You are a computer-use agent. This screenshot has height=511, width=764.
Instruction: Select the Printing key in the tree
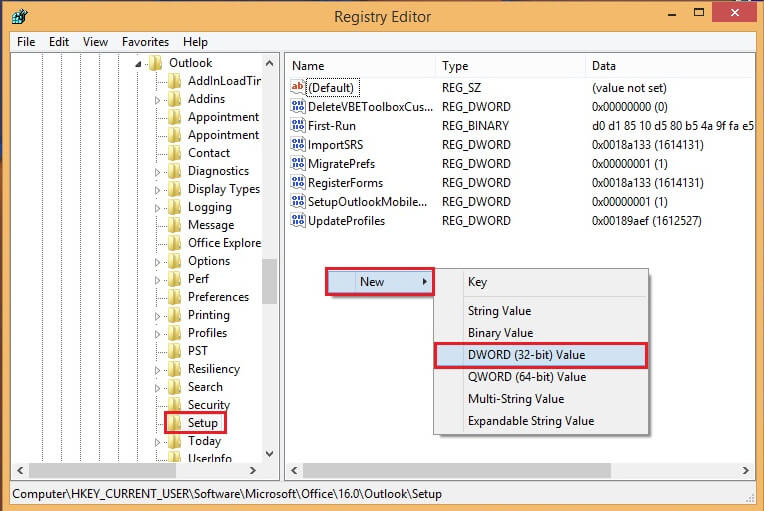tap(209, 315)
